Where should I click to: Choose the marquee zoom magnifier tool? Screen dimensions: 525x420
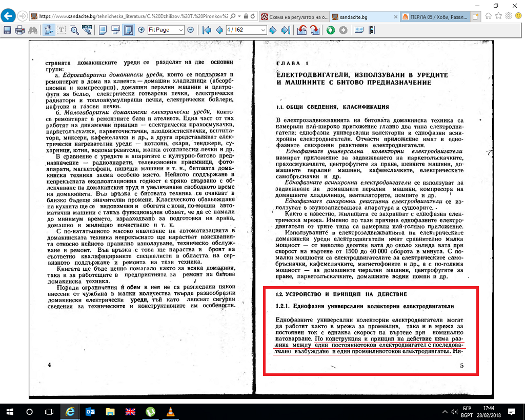74,30
